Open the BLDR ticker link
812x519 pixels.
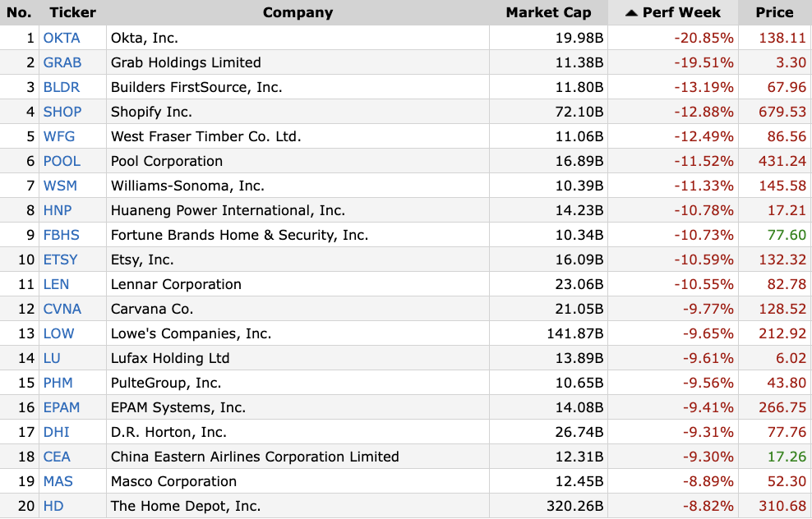[x=62, y=87]
